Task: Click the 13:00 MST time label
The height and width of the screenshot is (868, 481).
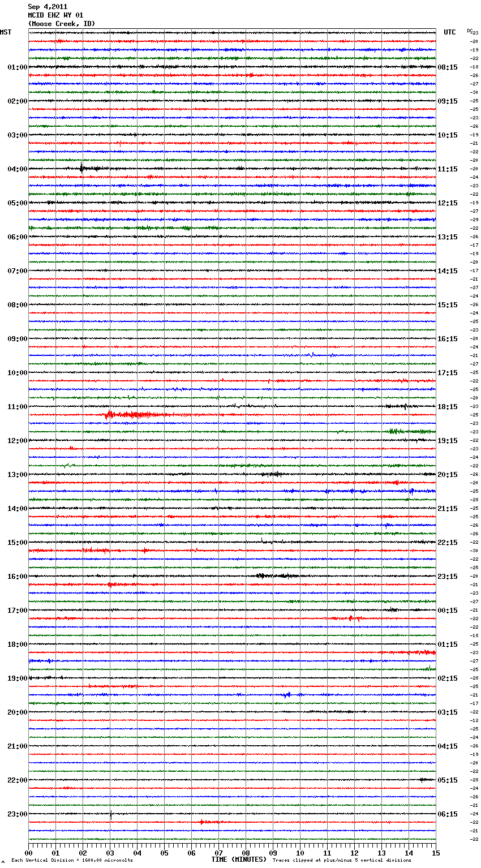Action: pos(18,475)
